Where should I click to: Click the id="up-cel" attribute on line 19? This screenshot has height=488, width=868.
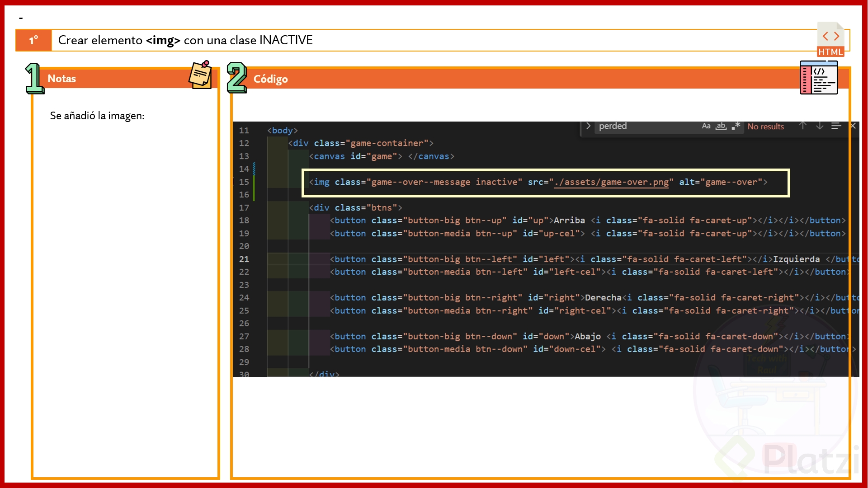552,234
